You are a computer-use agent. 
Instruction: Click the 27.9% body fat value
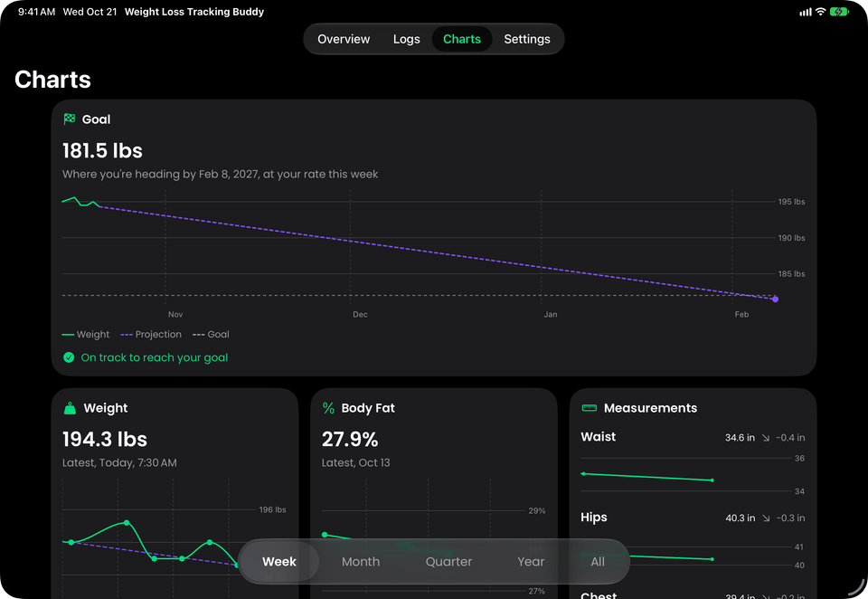pos(350,440)
